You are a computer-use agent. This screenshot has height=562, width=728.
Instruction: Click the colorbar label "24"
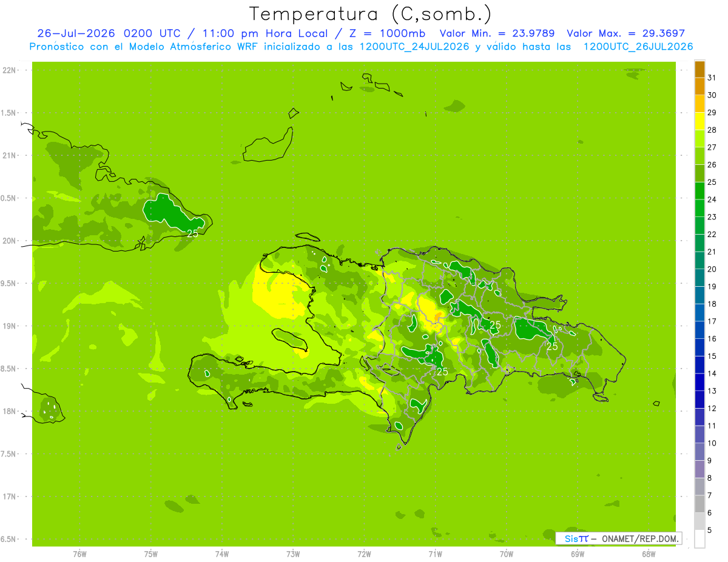click(x=712, y=199)
